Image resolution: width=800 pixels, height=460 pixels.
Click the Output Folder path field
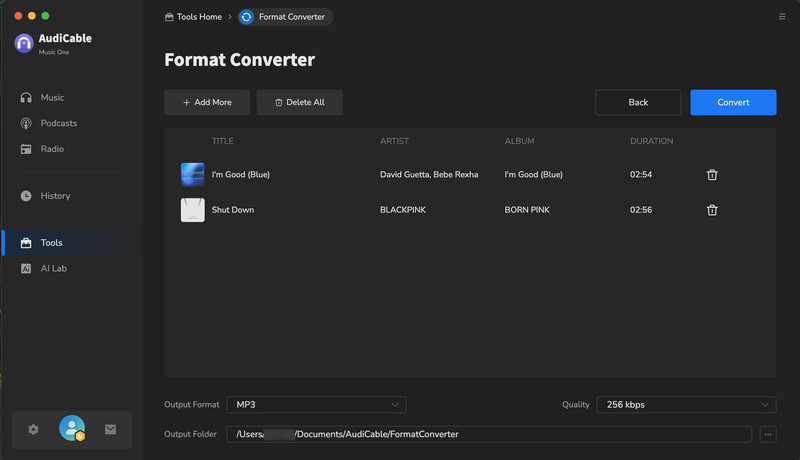pyautogui.click(x=489, y=435)
